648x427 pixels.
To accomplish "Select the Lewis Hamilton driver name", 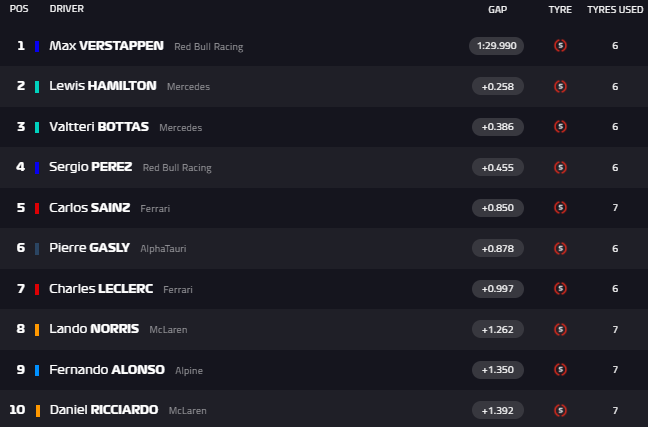I will tap(103, 86).
